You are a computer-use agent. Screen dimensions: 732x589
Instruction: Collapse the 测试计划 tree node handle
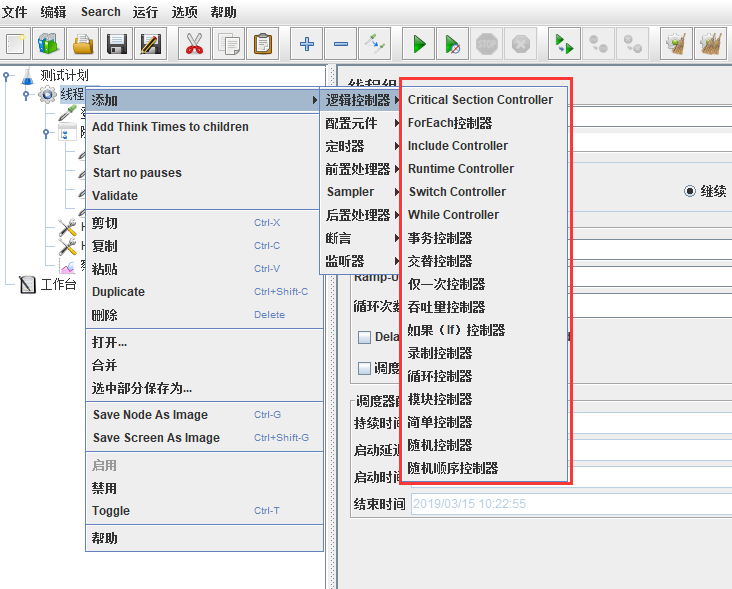[8, 76]
